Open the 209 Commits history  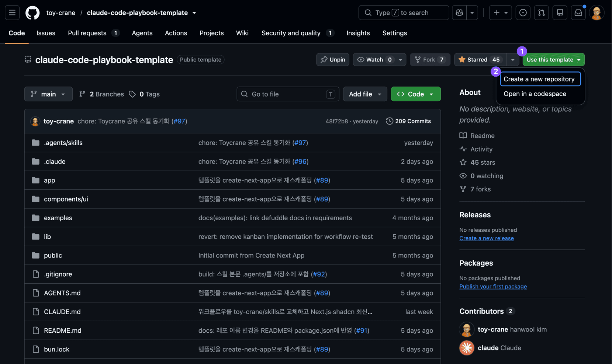(408, 121)
